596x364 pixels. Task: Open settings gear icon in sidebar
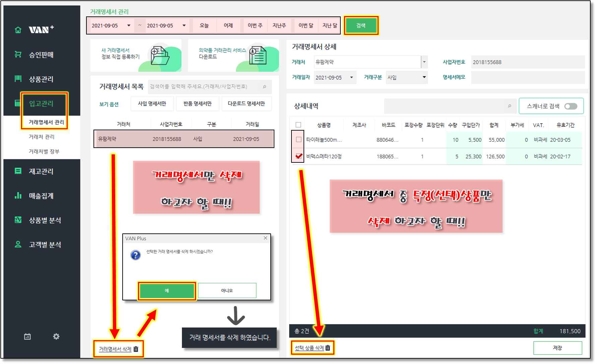tap(56, 336)
